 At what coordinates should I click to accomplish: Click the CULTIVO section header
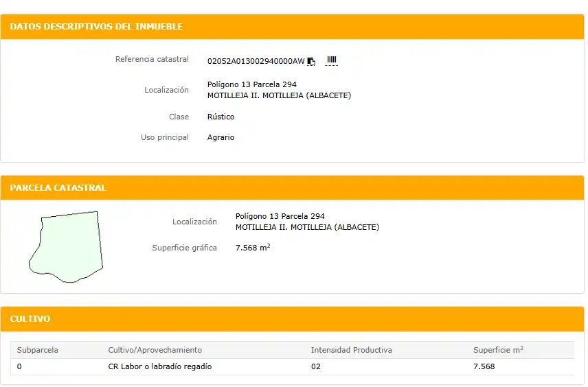[30, 319]
